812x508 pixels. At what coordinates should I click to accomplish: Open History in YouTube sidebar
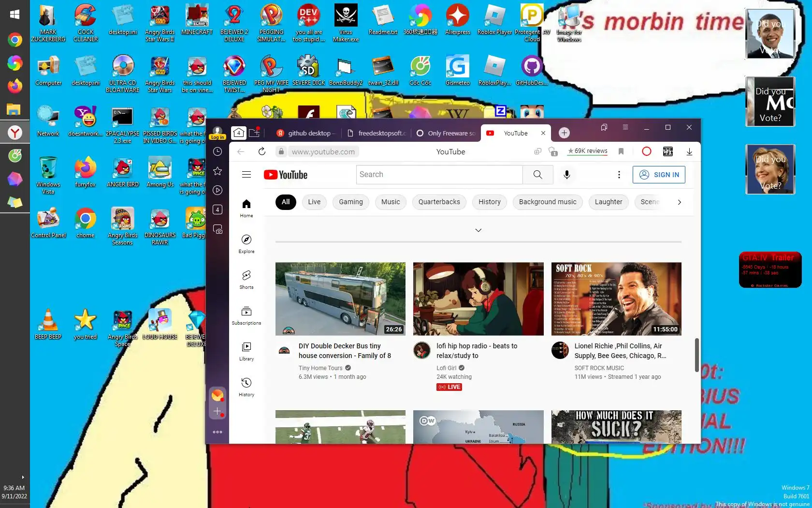(x=246, y=388)
